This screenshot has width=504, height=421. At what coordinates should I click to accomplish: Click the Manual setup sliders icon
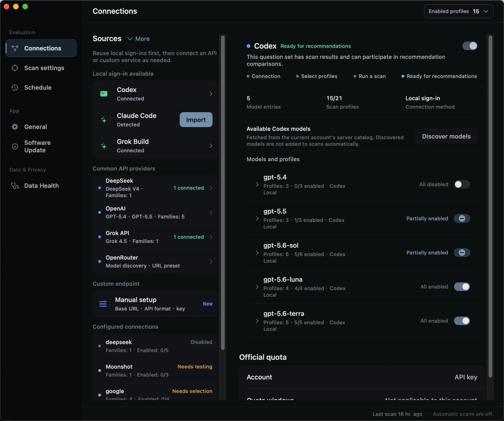click(x=103, y=304)
